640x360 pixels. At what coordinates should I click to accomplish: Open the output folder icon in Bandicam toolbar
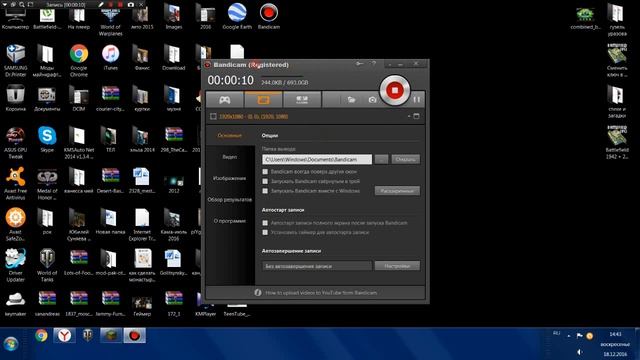351,100
